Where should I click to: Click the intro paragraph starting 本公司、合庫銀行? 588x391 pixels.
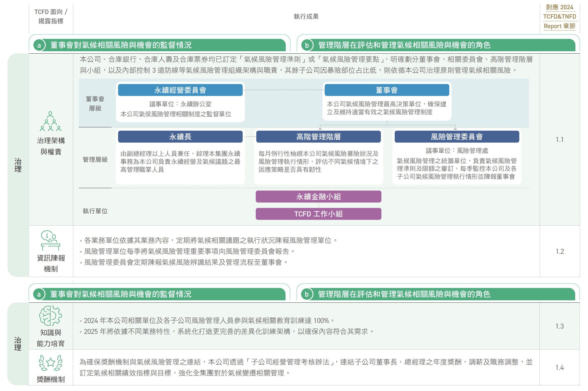coord(306,65)
